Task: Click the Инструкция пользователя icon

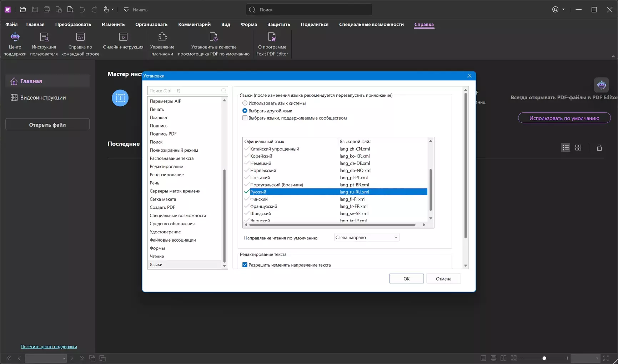Action: click(x=44, y=37)
